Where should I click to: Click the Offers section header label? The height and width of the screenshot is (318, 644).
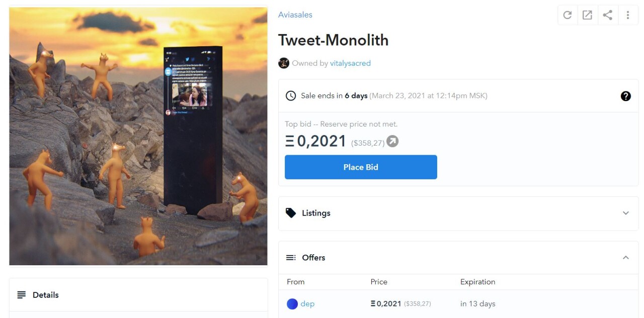point(313,258)
